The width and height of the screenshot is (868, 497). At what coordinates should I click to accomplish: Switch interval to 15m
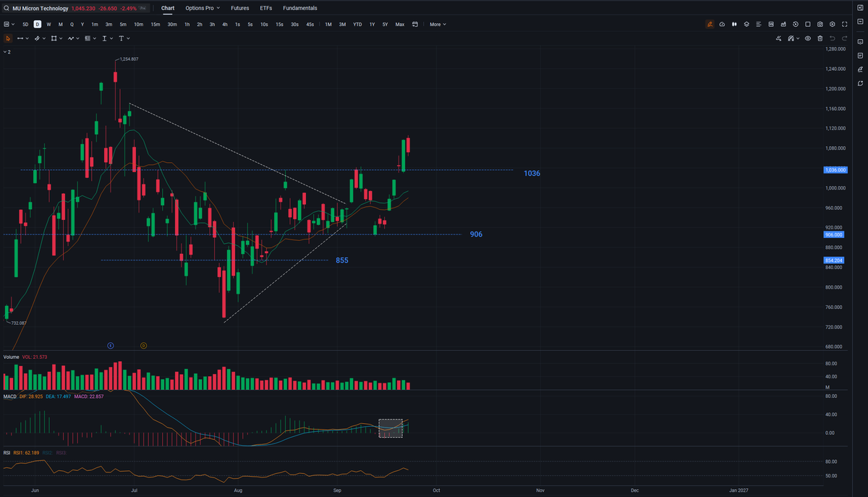(x=156, y=24)
